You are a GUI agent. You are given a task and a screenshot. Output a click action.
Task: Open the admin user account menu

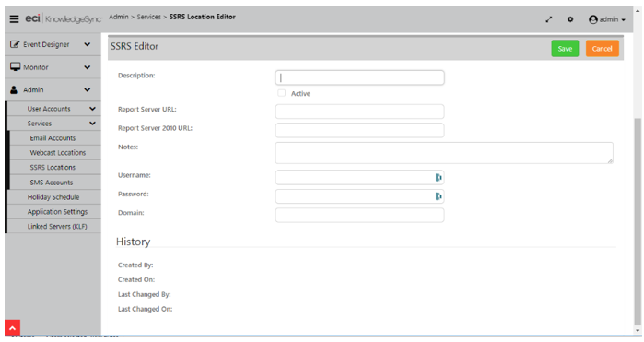coord(606,19)
